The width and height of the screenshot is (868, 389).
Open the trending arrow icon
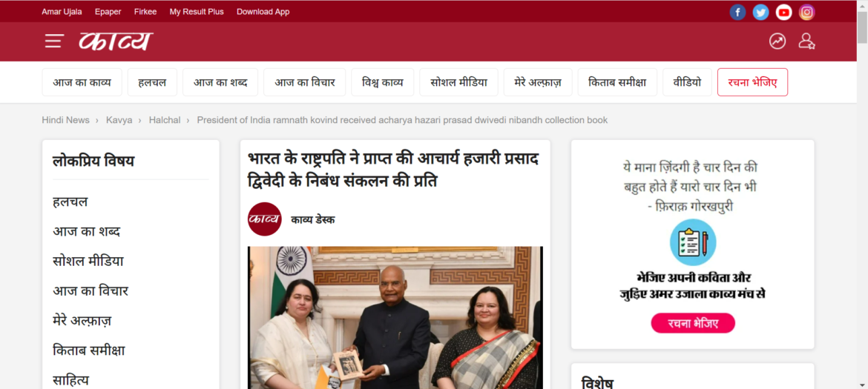tap(777, 41)
